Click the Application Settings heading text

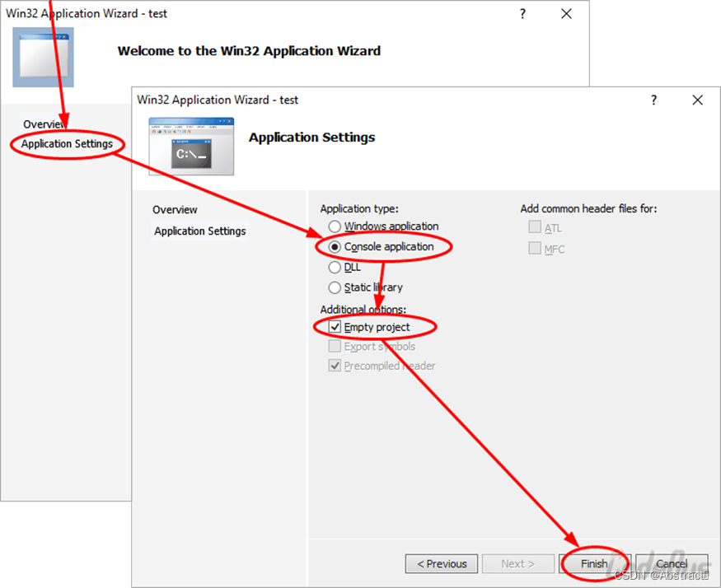(311, 138)
